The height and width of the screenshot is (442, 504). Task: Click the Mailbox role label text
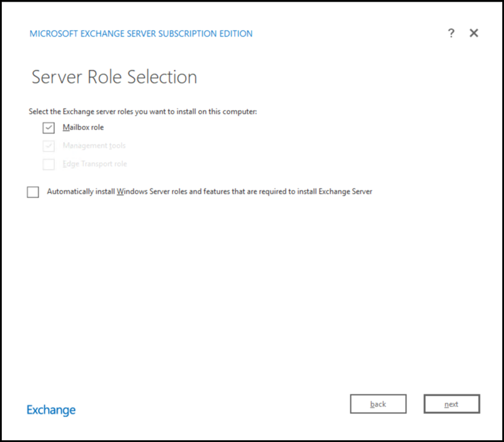point(83,127)
